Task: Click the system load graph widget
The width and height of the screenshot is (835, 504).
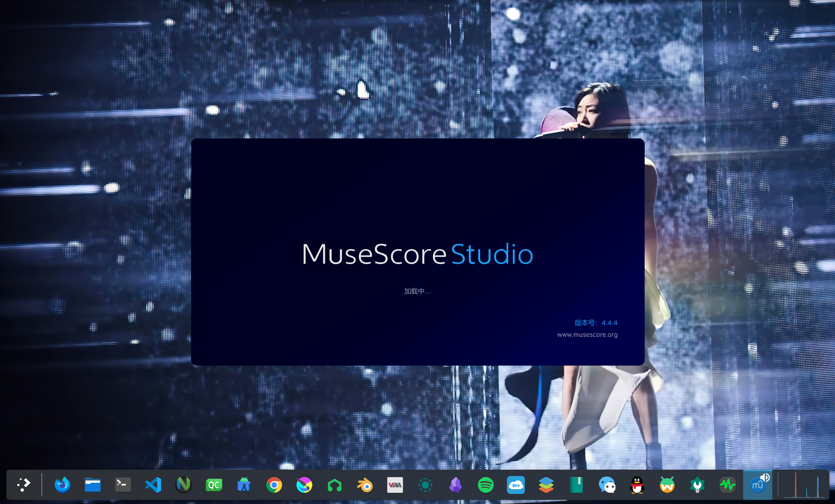Action: (x=801, y=485)
